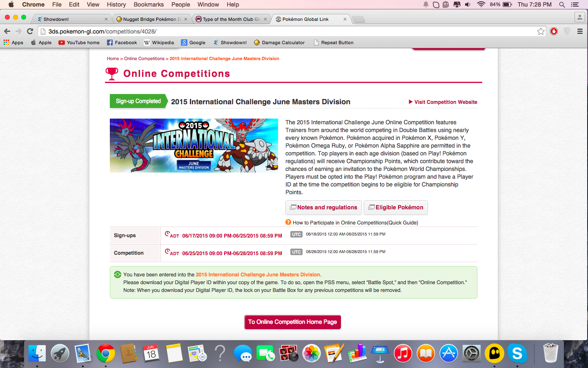Switch to the Nugget Bridge Pokémon tab
588x368 pixels.
[151, 19]
